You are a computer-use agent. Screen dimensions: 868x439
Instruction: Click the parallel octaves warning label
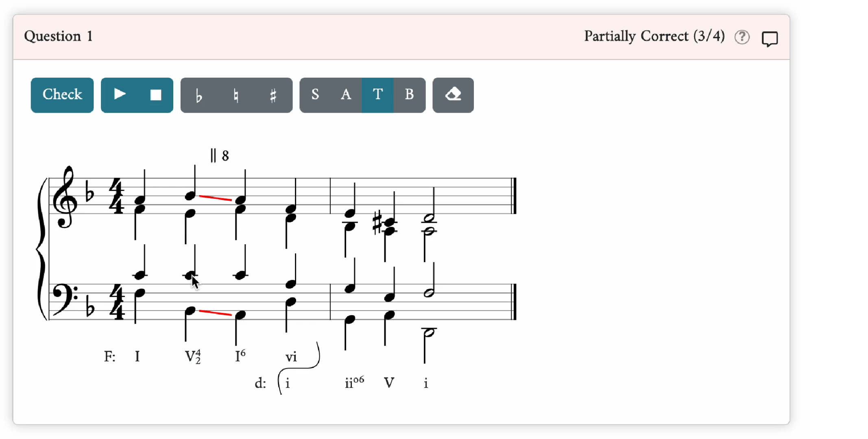(x=220, y=155)
